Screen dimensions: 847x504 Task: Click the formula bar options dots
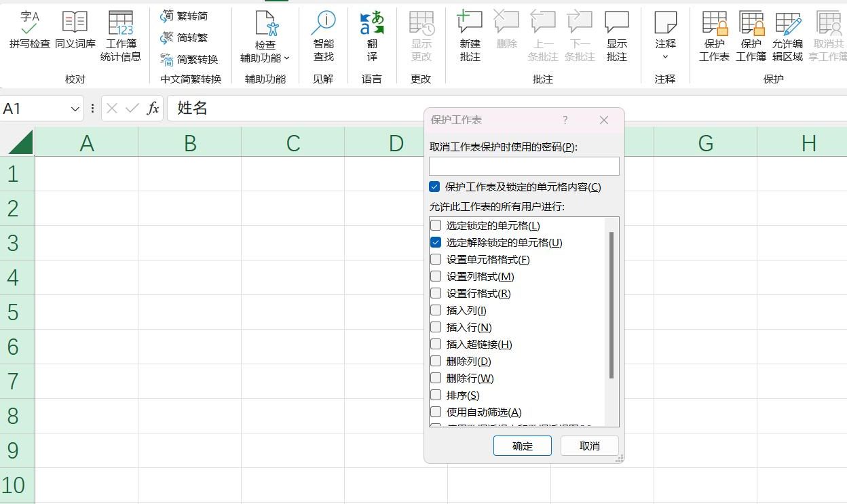92,109
